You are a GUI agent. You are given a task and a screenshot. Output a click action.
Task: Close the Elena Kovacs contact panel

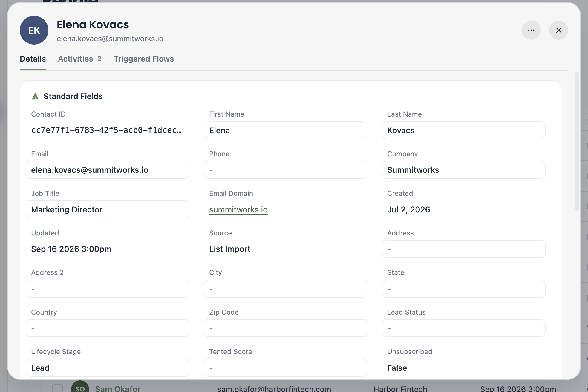[558, 30]
